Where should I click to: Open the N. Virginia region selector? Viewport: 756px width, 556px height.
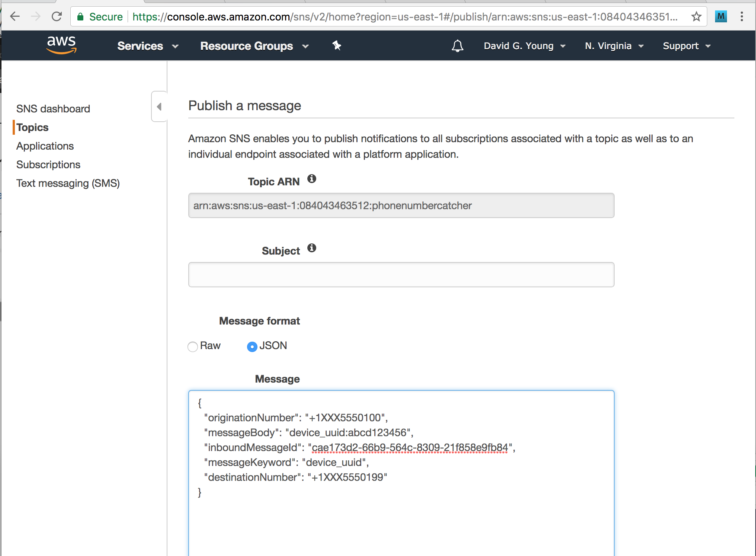[x=614, y=46]
